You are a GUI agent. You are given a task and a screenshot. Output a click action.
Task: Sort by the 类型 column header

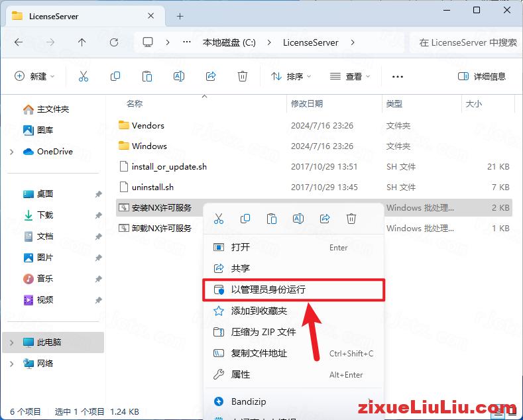click(394, 103)
